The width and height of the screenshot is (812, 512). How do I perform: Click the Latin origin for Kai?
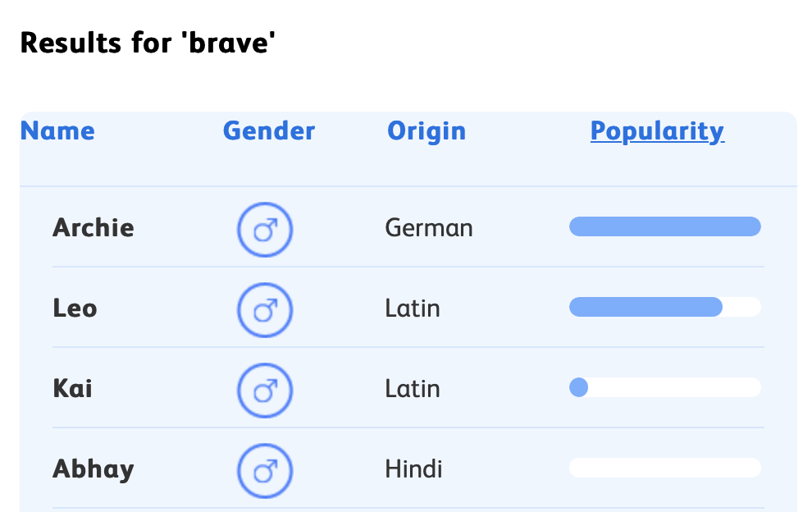[x=413, y=388]
